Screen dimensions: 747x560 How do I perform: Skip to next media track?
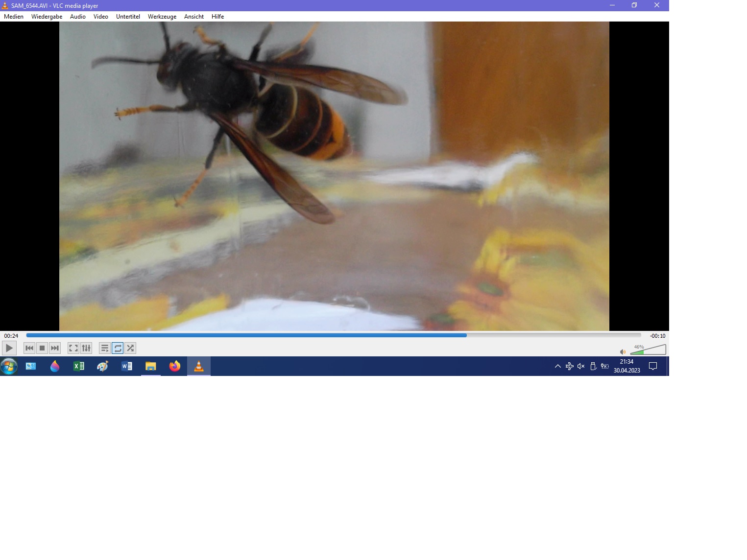click(x=55, y=348)
